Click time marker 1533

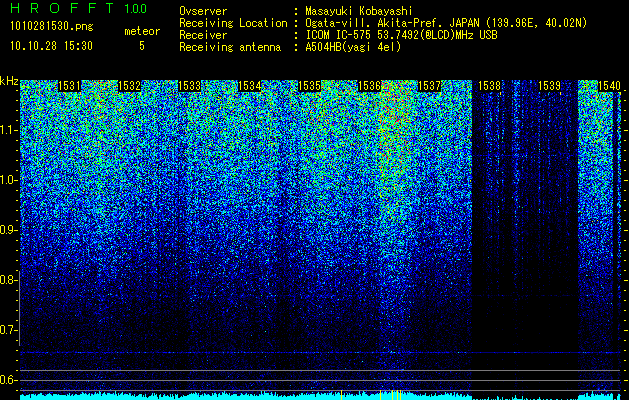tap(189, 86)
